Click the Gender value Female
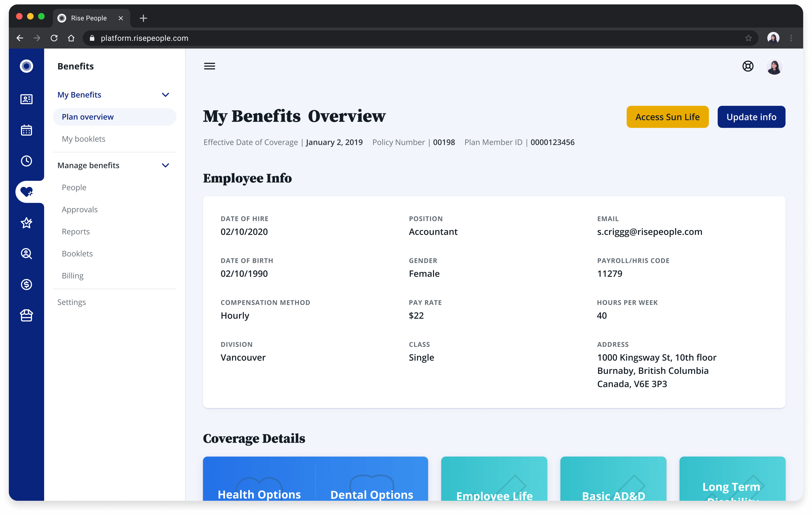 tap(424, 273)
